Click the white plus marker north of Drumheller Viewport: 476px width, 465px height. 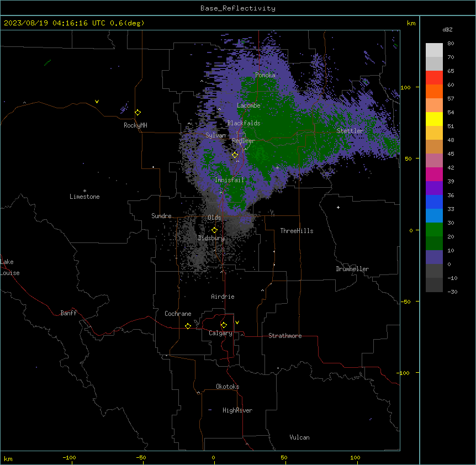[x=338, y=207]
